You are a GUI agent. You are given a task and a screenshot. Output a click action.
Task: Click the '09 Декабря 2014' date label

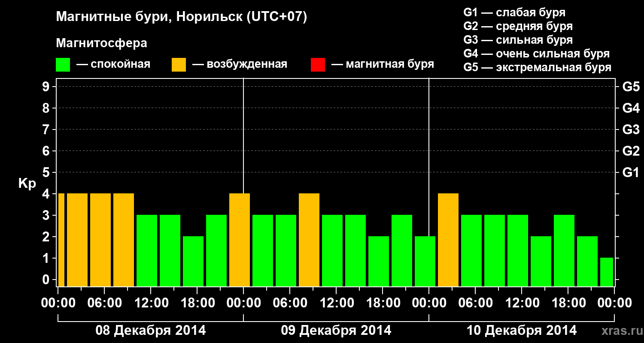(336, 331)
